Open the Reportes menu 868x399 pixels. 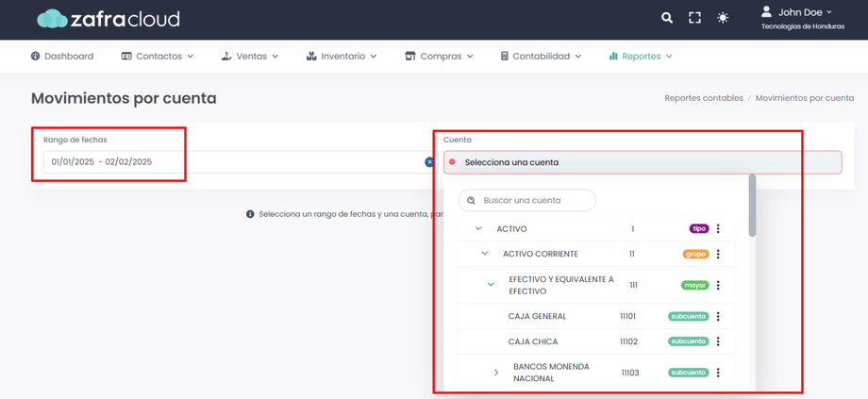tap(641, 56)
